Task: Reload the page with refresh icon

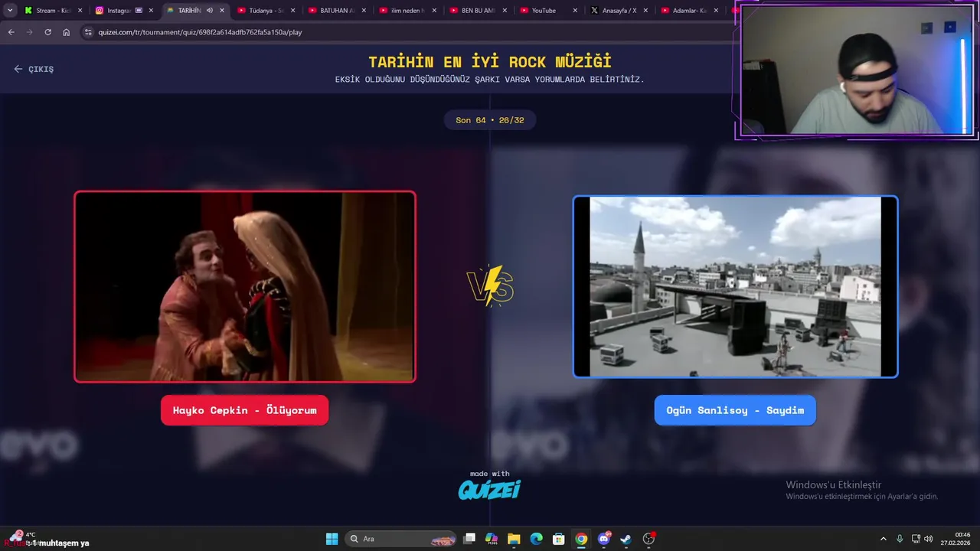Action: tap(47, 32)
